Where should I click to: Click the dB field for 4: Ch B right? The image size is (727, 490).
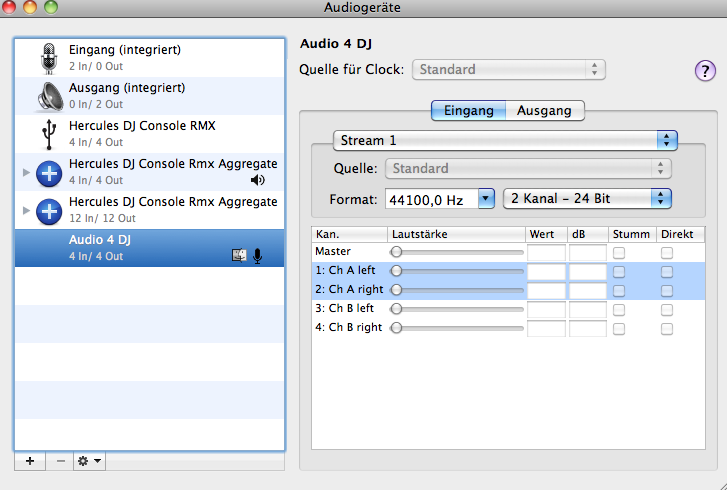click(587, 329)
